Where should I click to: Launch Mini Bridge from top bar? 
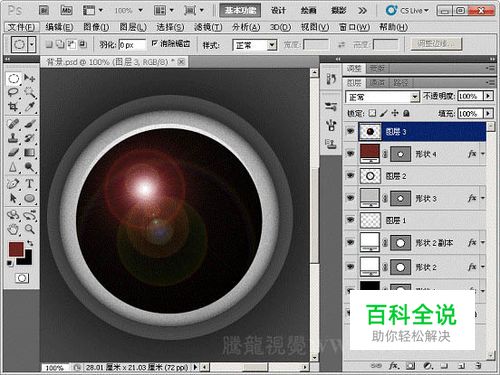pyautogui.click(x=67, y=10)
